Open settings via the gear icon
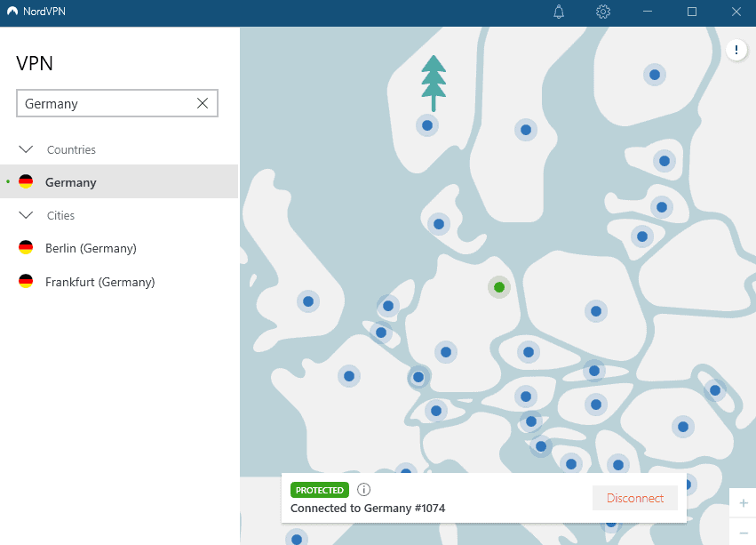Screen dimensions: 756x545 click(x=603, y=12)
